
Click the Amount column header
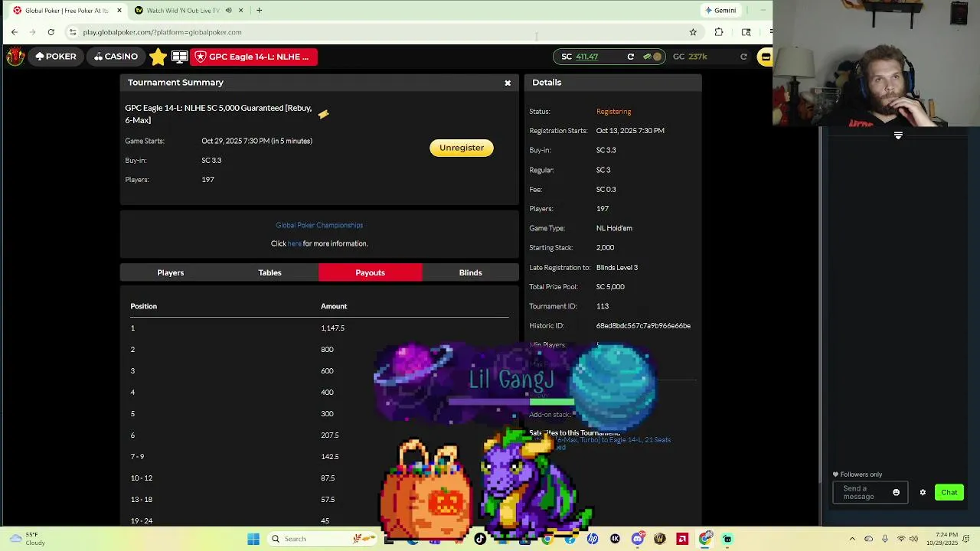tap(334, 306)
